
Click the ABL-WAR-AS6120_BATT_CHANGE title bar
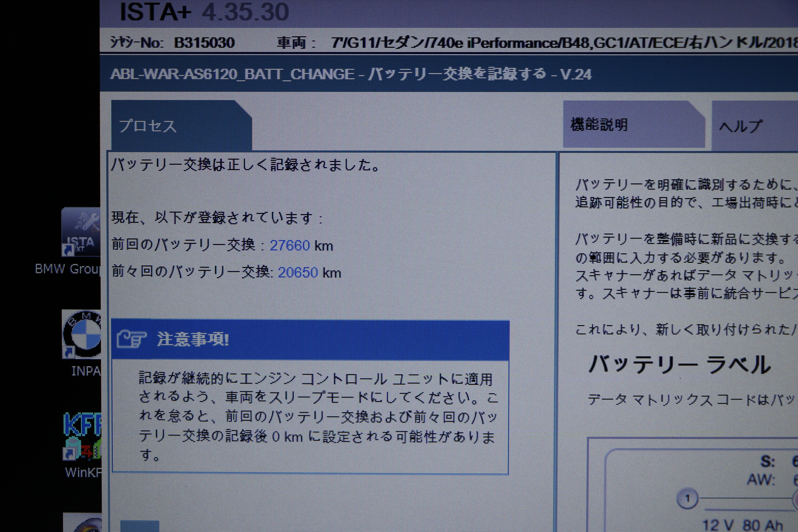(x=449, y=74)
